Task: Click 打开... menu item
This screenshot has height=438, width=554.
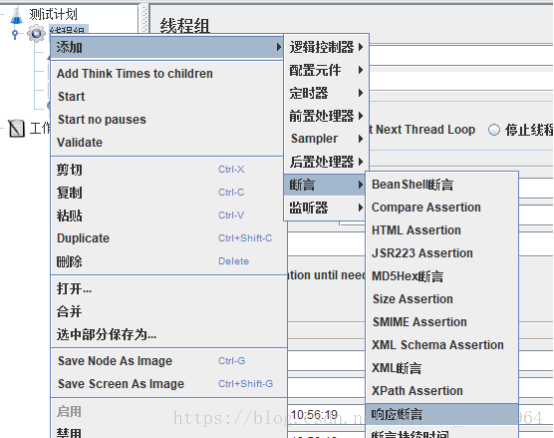Action: (169, 289)
